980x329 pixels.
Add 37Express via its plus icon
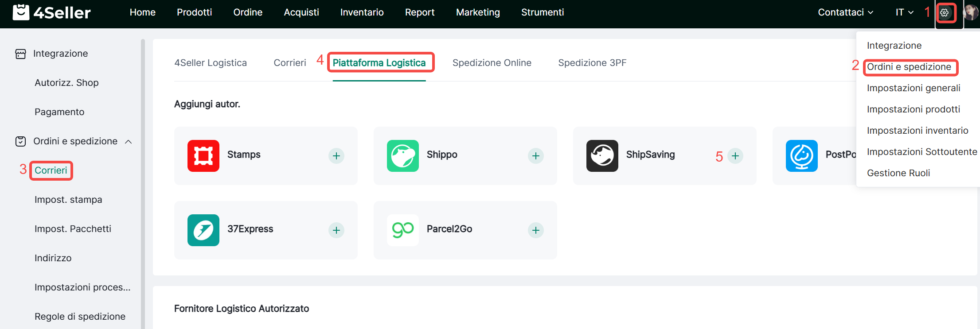tap(336, 230)
